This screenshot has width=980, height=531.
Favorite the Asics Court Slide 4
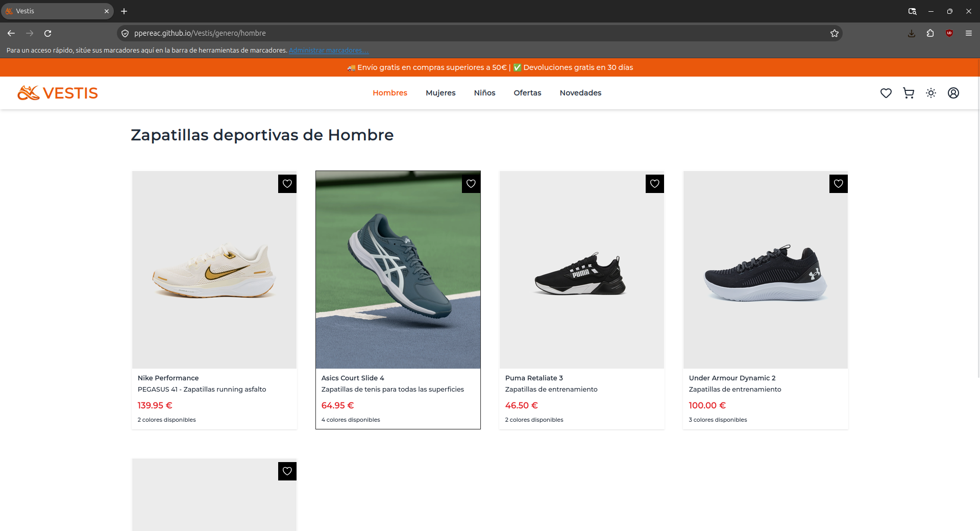471,184
